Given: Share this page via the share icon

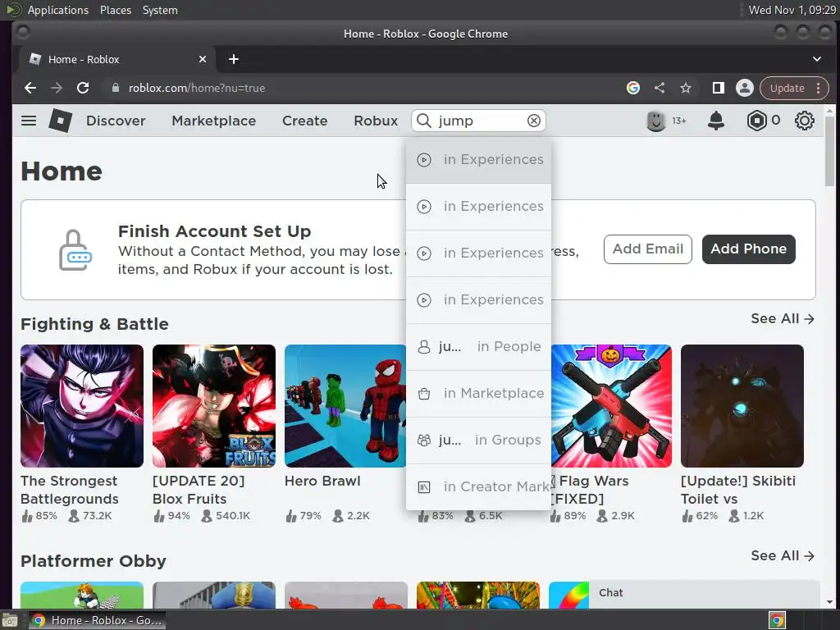Looking at the screenshot, I should [x=660, y=88].
